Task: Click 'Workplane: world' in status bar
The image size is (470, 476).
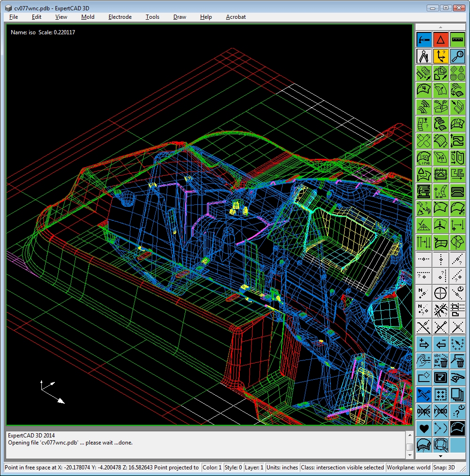Action: click(408, 468)
